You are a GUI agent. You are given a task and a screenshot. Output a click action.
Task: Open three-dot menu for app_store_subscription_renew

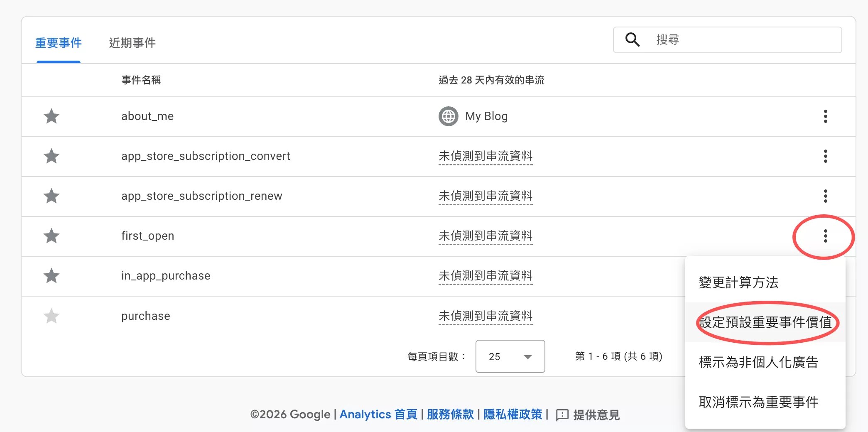pyautogui.click(x=825, y=196)
